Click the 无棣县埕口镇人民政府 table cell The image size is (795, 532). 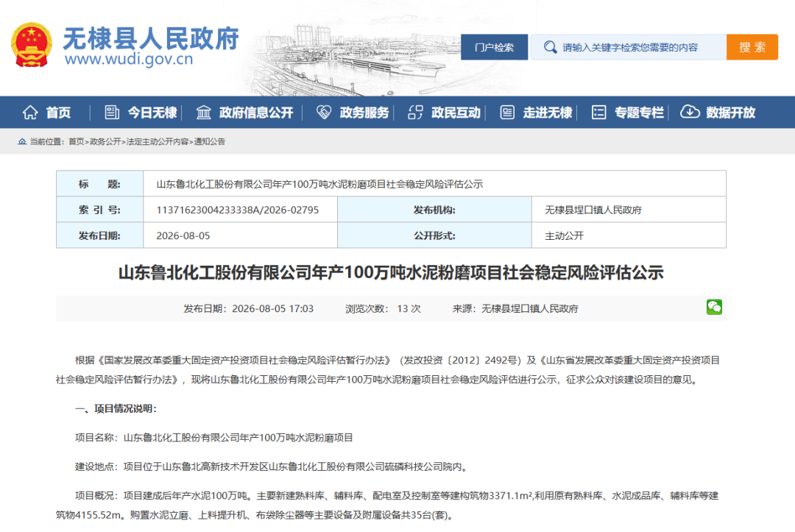coord(629,210)
